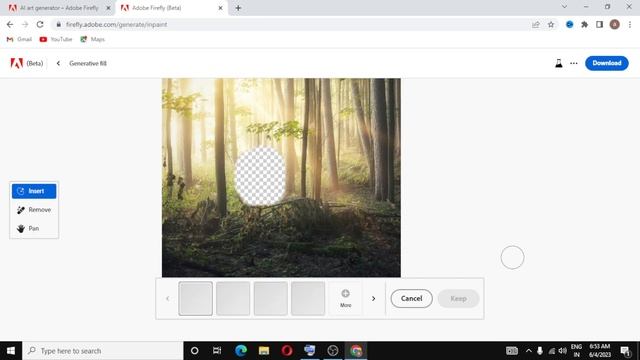Open the YouTube bookmark

point(56,39)
